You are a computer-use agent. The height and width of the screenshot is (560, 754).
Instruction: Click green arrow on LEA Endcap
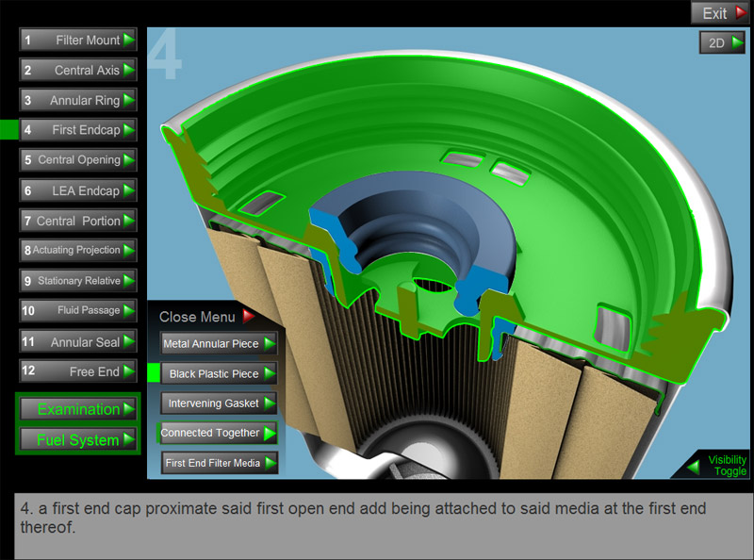[128, 190]
